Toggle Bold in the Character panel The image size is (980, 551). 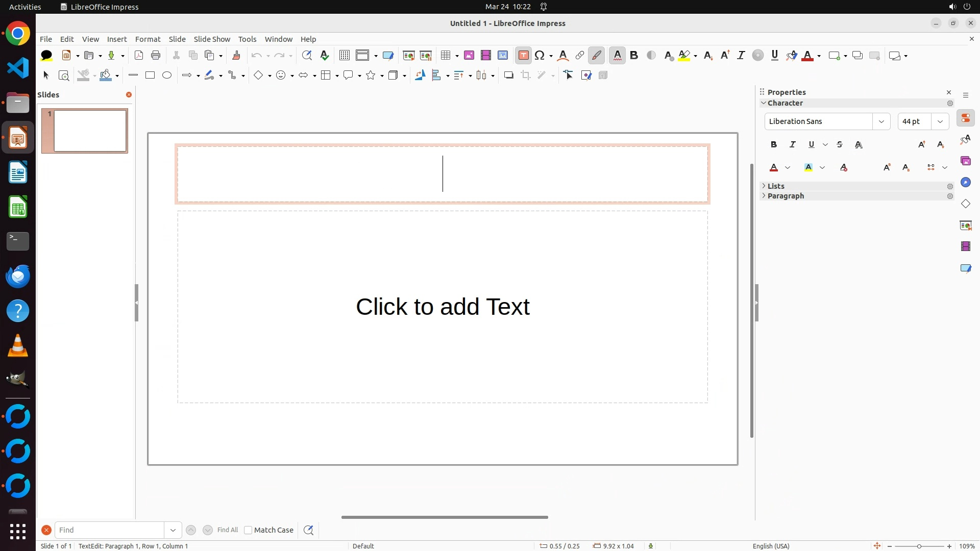[x=774, y=145]
